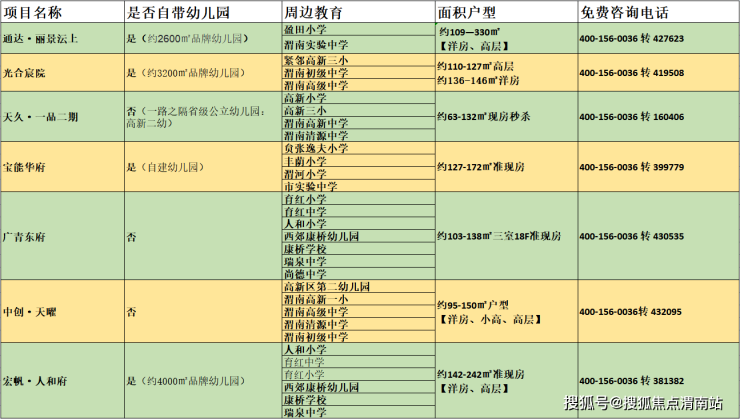Image resolution: width=740 pixels, height=419 pixels.
Task: Click the 通达·丽景沄上 project cell
Action: coord(63,39)
